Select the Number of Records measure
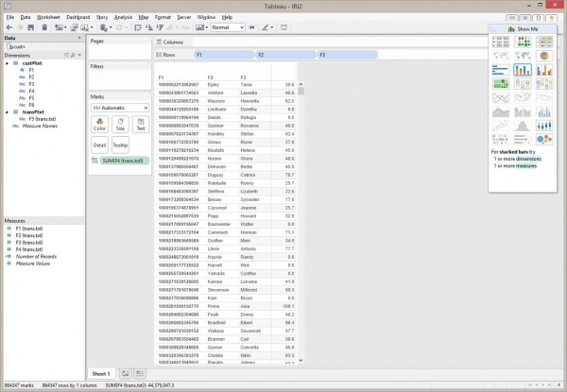 pyautogui.click(x=36, y=257)
